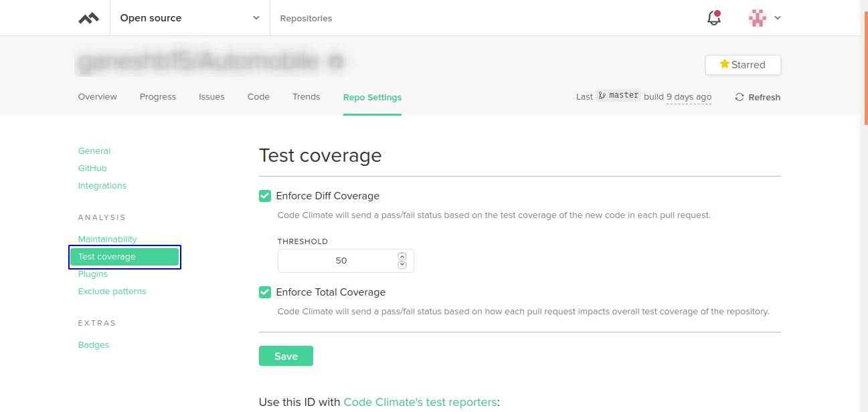Click the Refresh icon

click(740, 97)
